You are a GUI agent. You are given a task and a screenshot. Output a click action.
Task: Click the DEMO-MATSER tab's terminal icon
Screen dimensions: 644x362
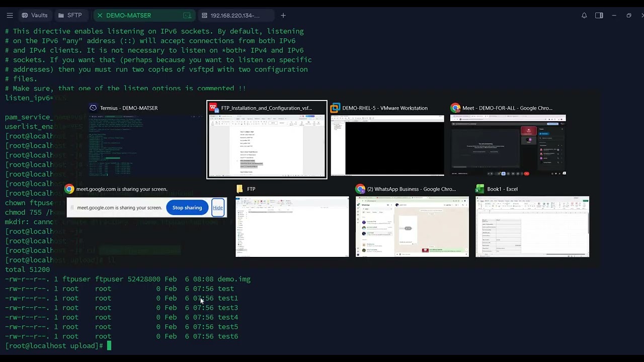(x=187, y=16)
